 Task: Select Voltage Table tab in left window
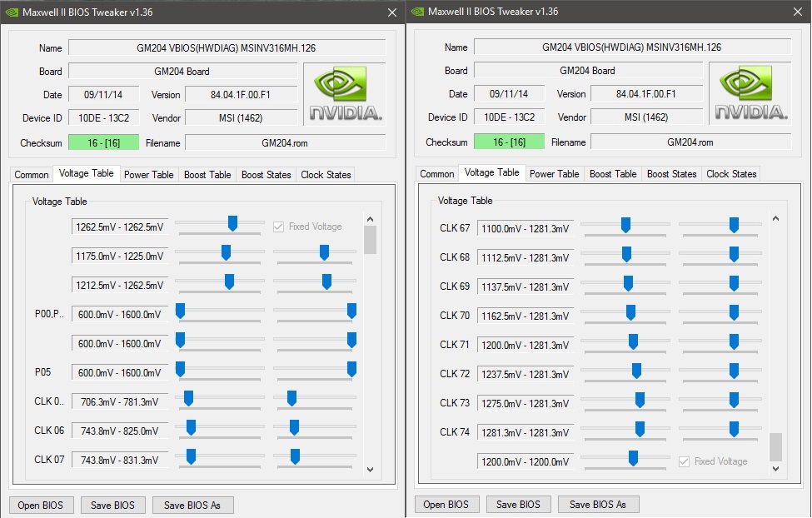point(86,173)
